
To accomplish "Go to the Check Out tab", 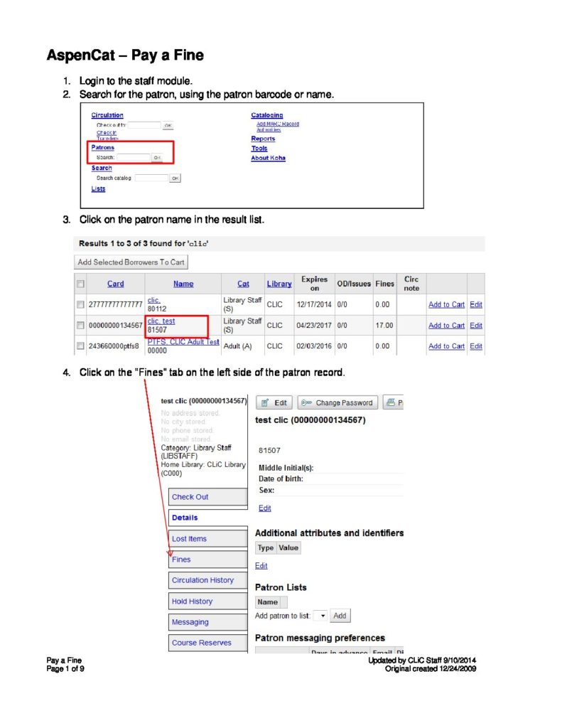I will point(190,497).
